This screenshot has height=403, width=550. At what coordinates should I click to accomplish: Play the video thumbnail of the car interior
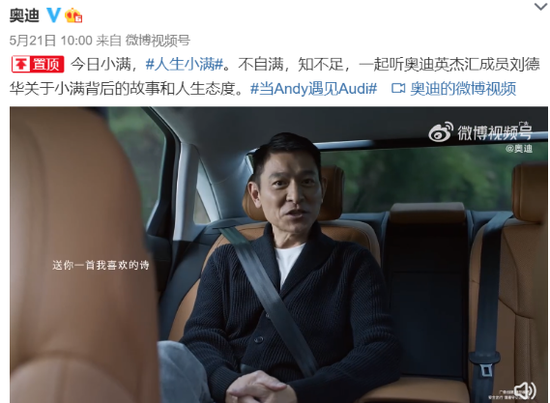click(279, 255)
